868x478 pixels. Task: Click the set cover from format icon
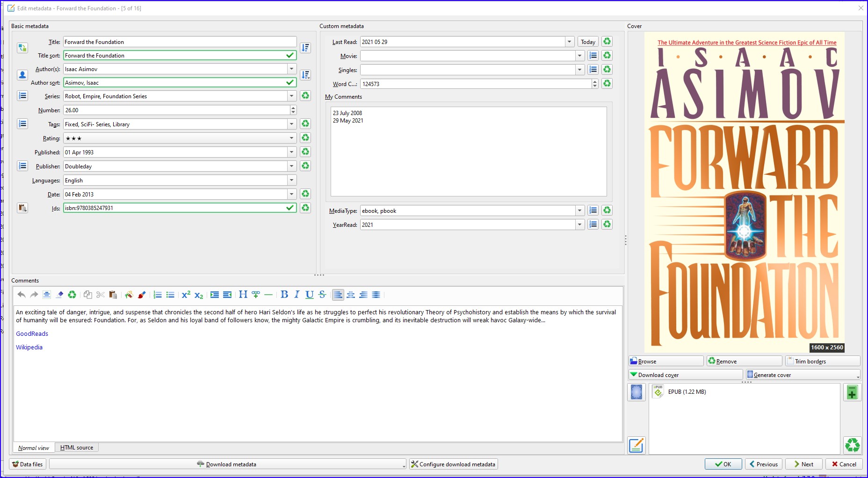(637, 392)
